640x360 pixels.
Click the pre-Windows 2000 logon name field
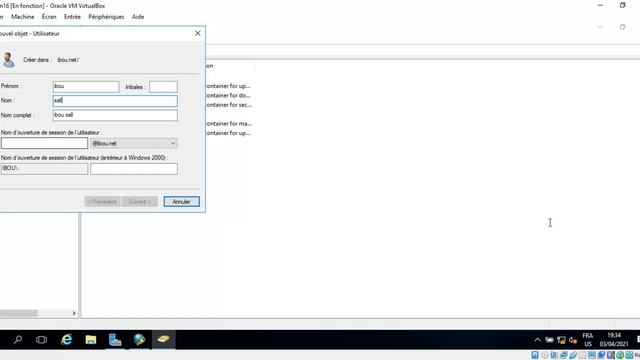tap(134, 169)
